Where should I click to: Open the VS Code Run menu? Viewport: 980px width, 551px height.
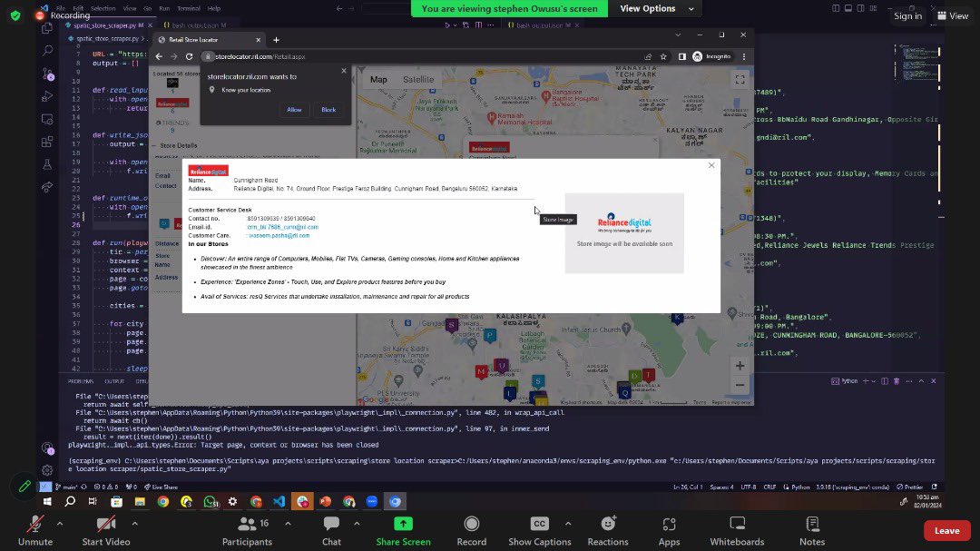(164, 9)
